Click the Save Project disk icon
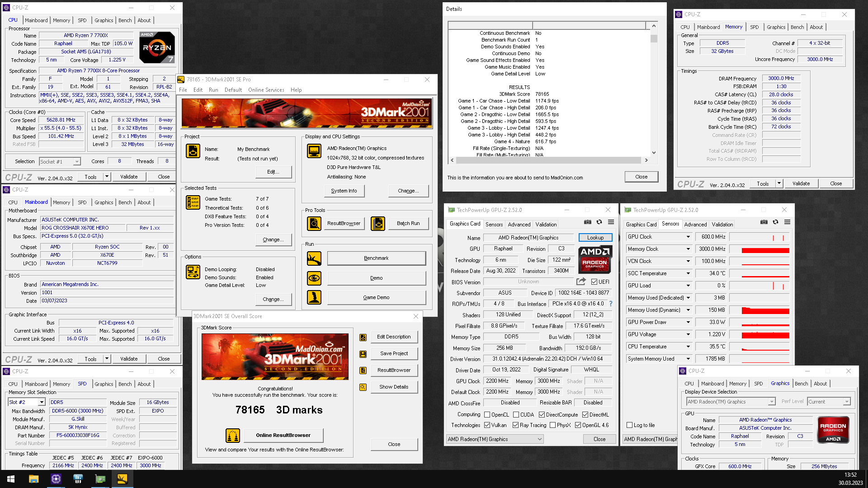The image size is (868, 488). coord(363,354)
